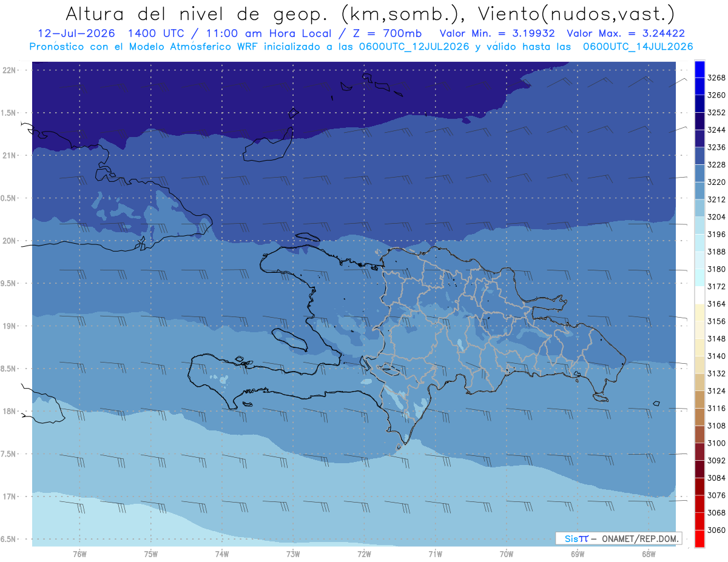Click the longitude label "69W"
Viewport: 728px width, 562px height.
click(578, 554)
